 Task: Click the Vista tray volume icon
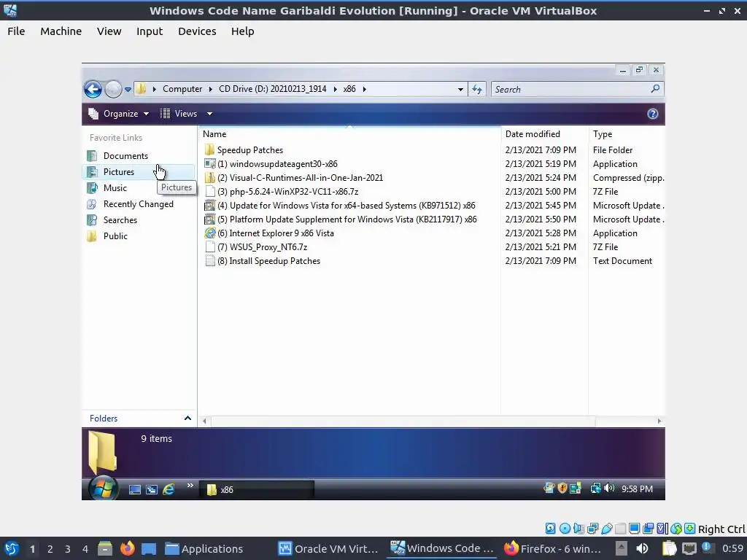(609, 488)
